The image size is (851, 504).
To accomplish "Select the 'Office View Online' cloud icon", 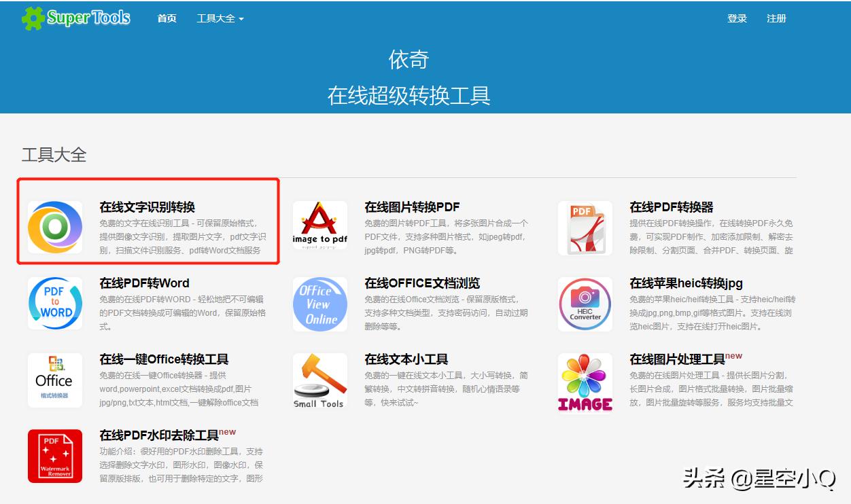I will (x=319, y=304).
